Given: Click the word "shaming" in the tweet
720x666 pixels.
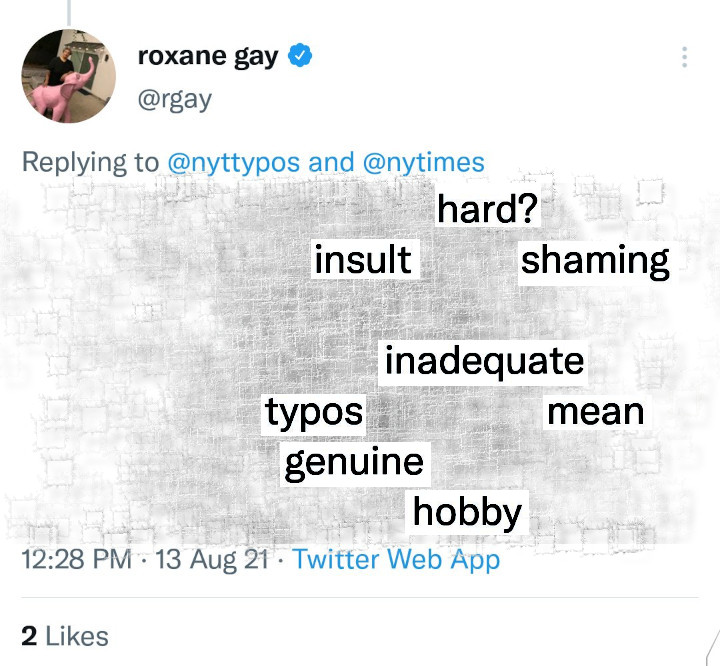Looking at the screenshot, I should tap(595, 260).
